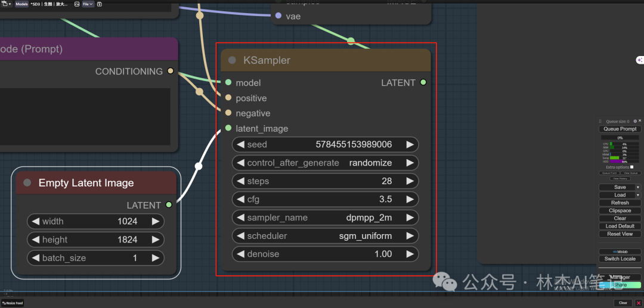
Task: Open the scheduler sgm_uniform combo
Action: coord(326,236)
